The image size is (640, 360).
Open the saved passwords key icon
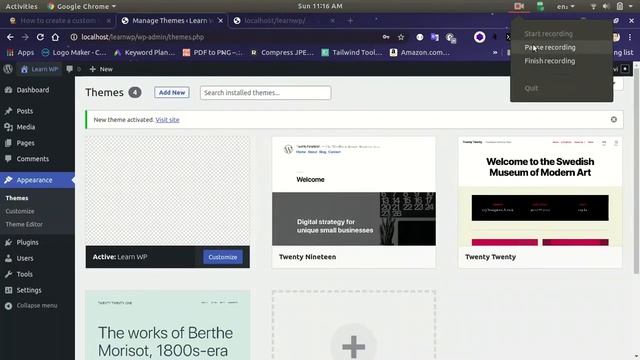(386, 37)
